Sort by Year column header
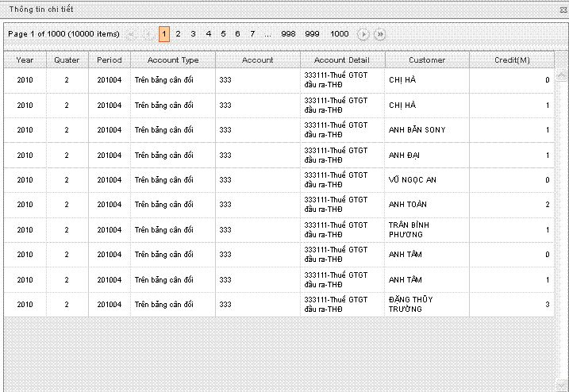The width and height of the screenshot is (569, 392). point(25,60)
